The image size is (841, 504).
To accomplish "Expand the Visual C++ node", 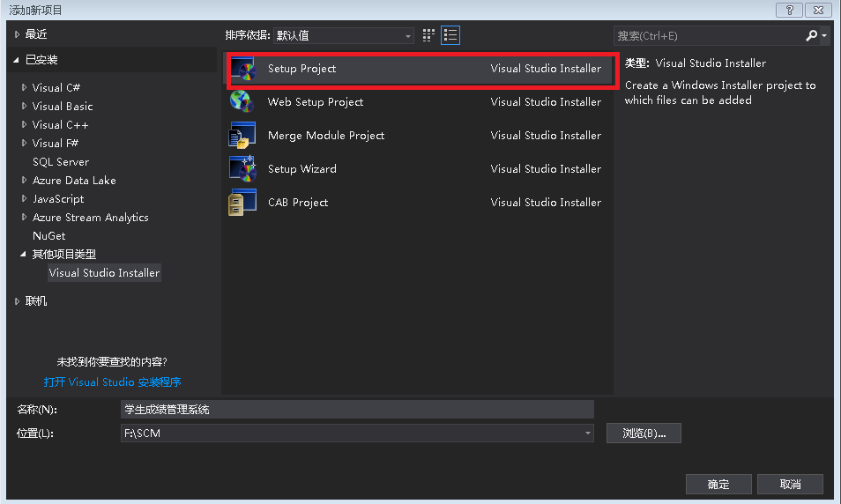I will click(x=24, y=124).
